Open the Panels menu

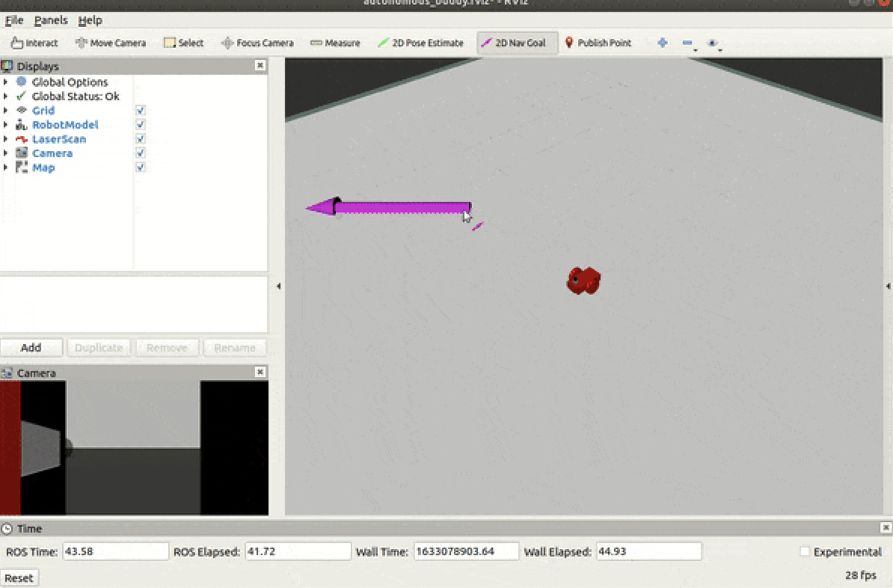(51, 20)
